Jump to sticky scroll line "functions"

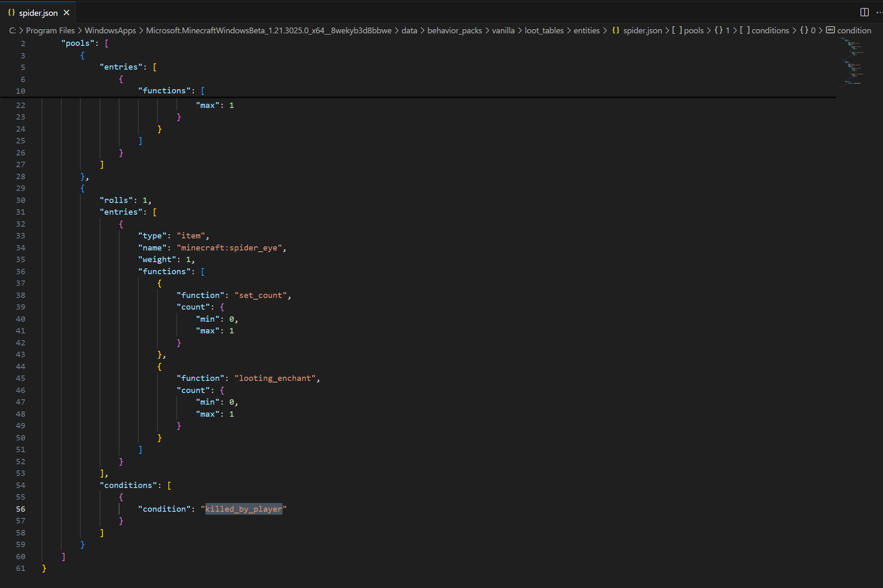pyautogui.click(x=164, y=91)
